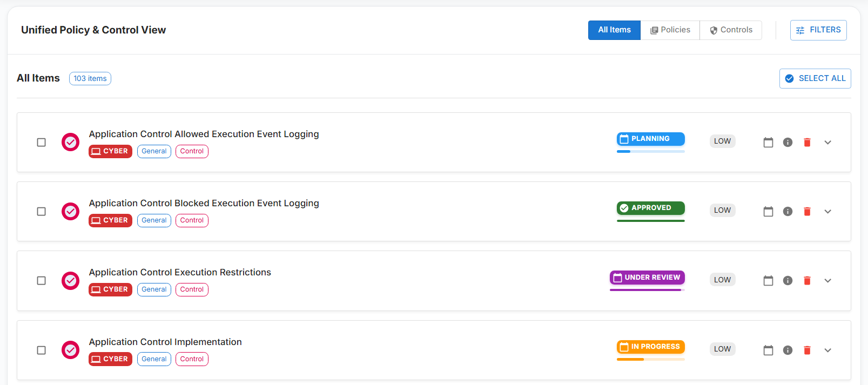Switch to the Policies tab

click(x=670, y=30)
